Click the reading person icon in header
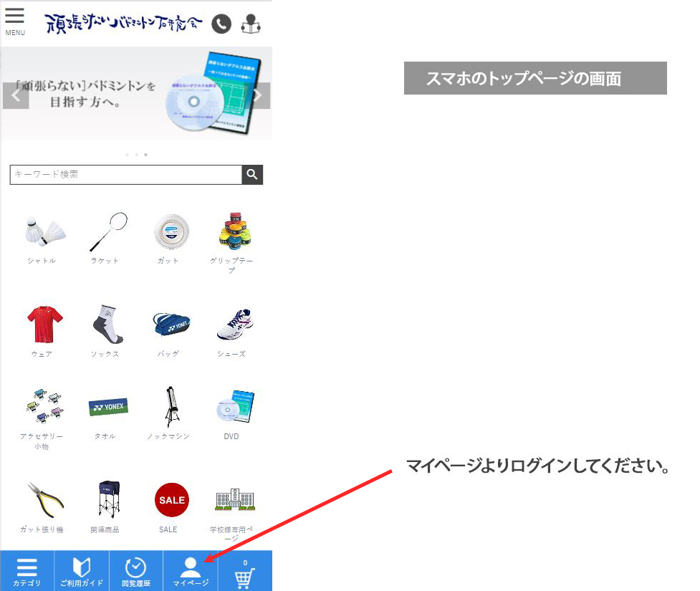 coord(251,24)
